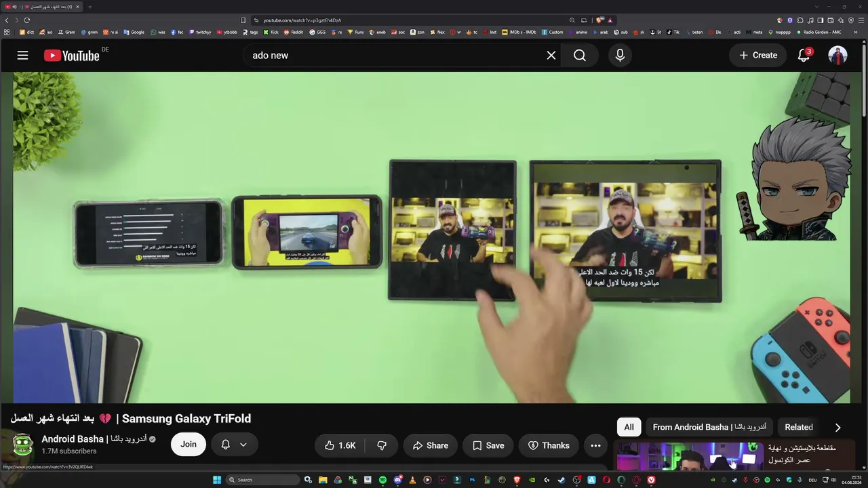Screen dimensions: 868x488
Task: Open Photoshop from the taskbar
Action: (x=472, y=480)
